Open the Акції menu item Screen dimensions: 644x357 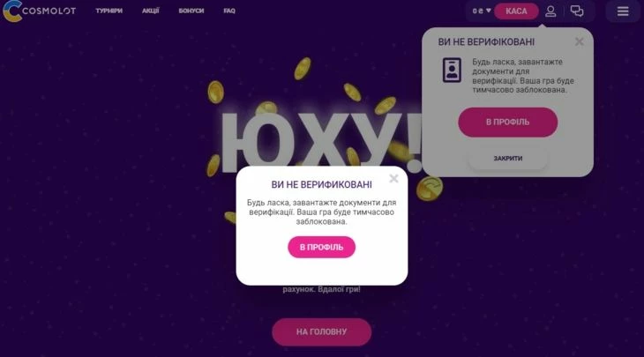(150, 11)
